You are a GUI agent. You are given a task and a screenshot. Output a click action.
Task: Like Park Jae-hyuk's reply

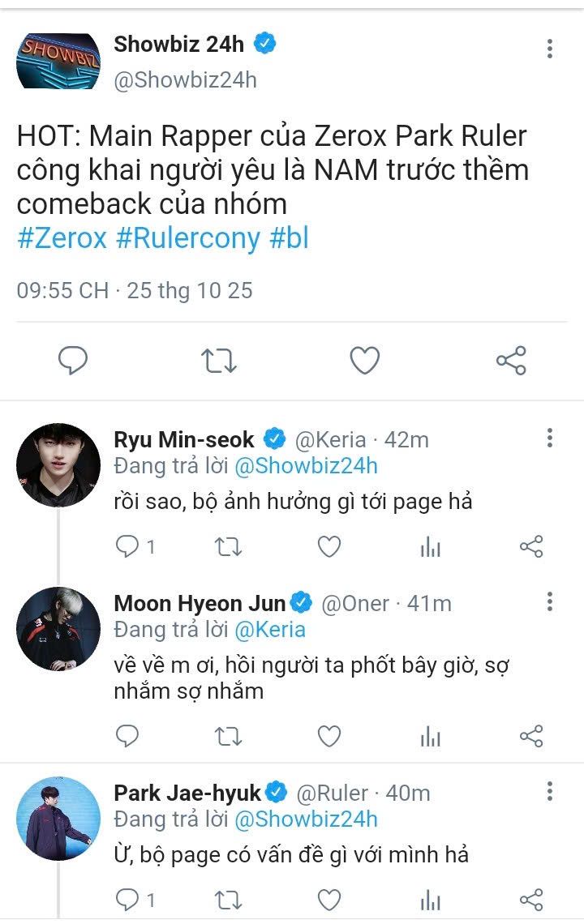(328, 899)
